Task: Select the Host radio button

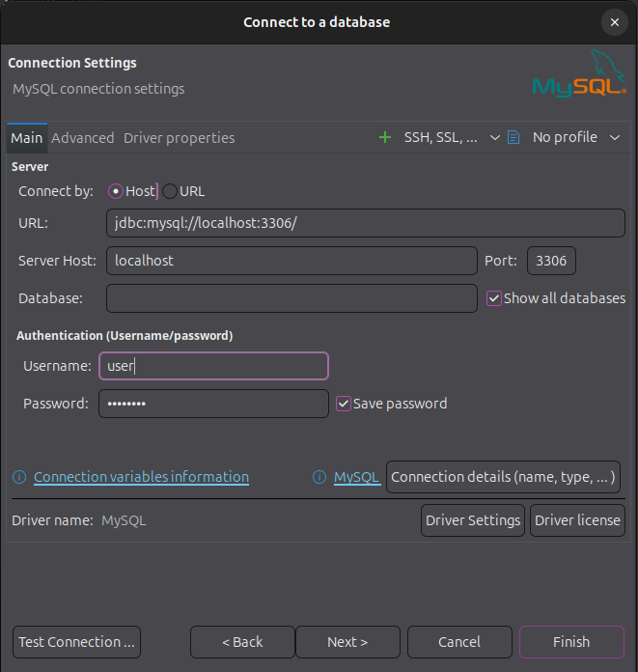Action: [x=116, y=191]
